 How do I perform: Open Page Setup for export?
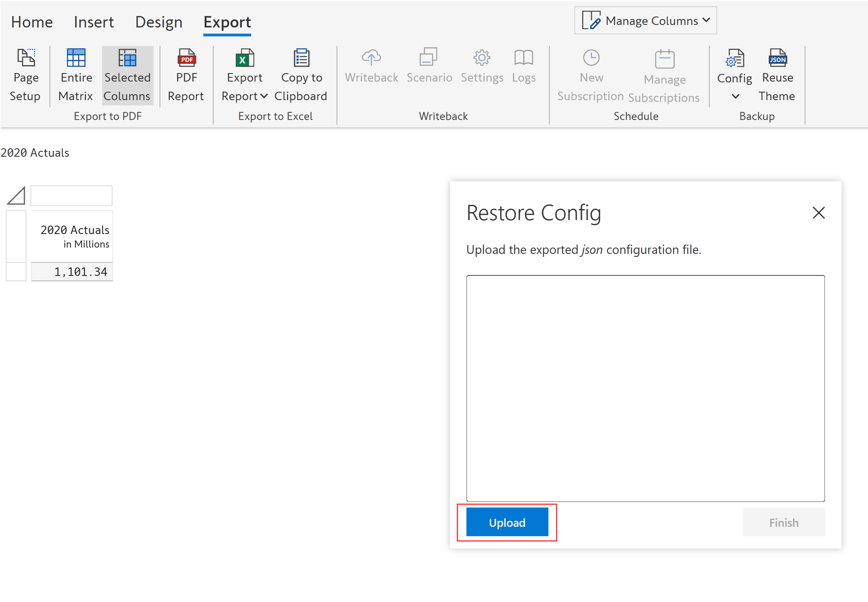click(25, 75)
